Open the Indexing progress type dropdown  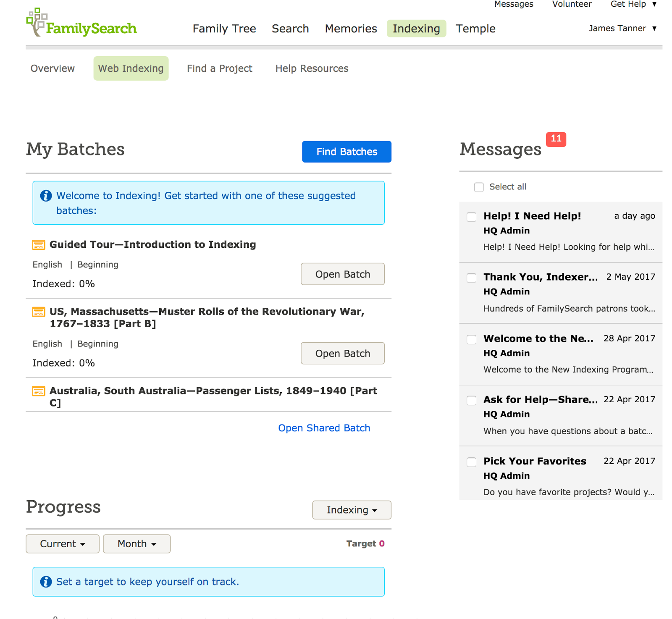coord(352,510)
